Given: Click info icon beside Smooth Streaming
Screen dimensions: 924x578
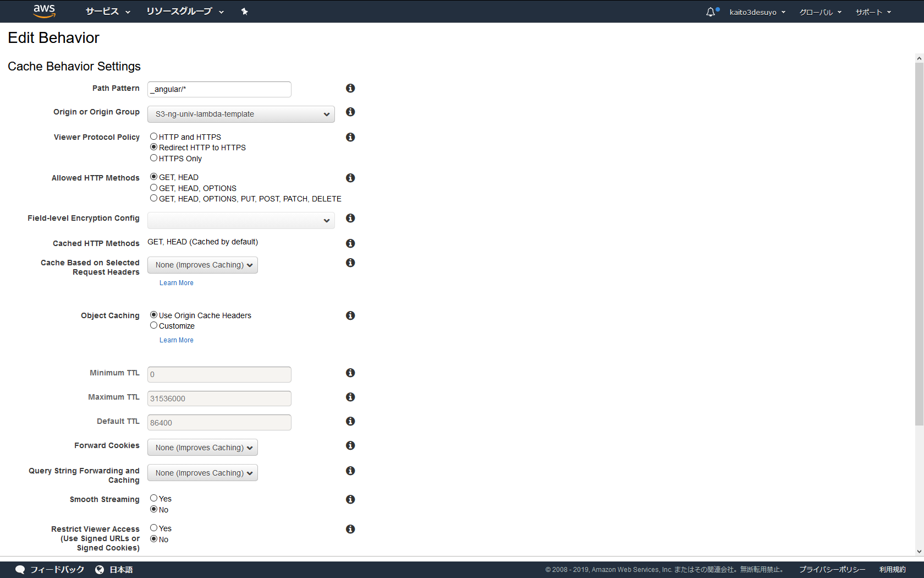Looking at the screenshot, I should pos(350,499).
